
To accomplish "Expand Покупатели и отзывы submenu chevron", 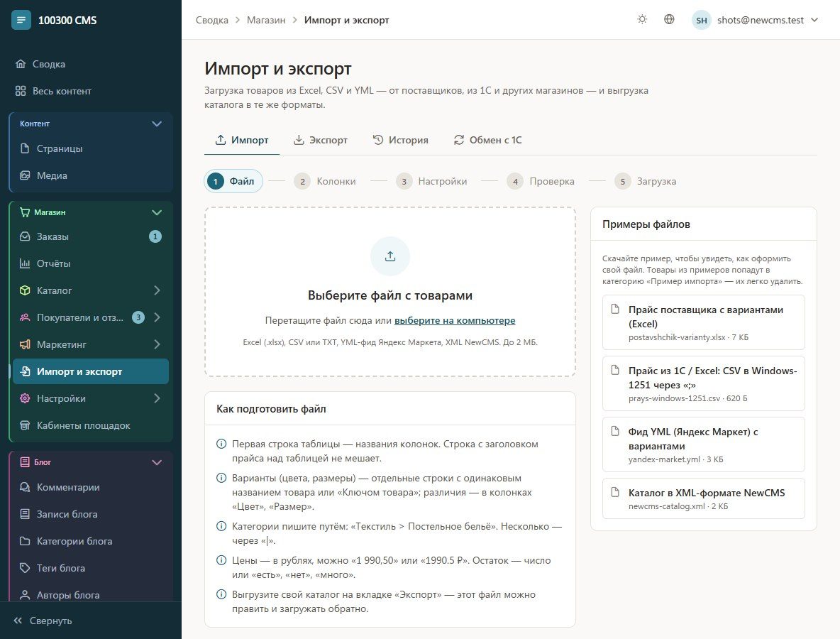I will (157, 317).
